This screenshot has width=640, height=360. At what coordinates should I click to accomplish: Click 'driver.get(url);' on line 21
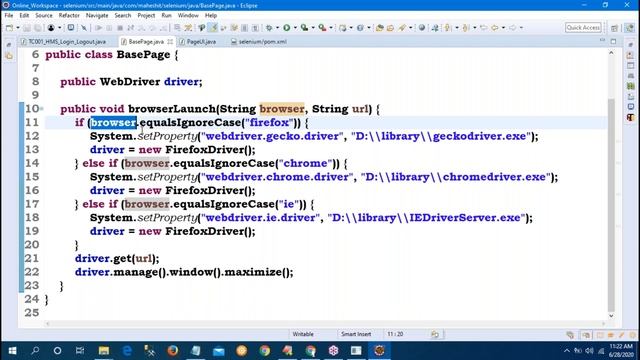117,258
